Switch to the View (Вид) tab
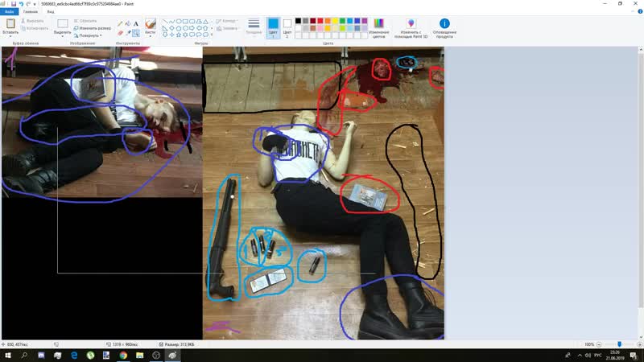The height and width of the screenshot is (362, 644). point(51,12)
